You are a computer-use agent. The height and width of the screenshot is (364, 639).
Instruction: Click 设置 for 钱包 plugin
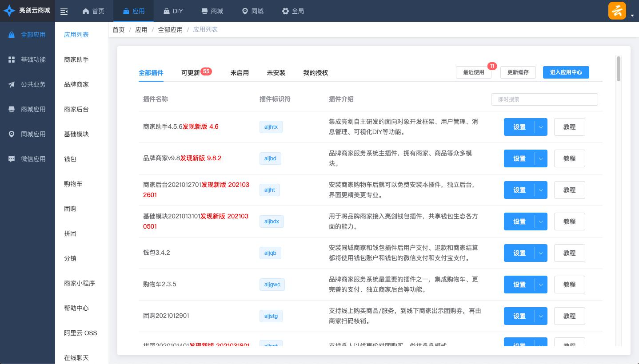[519, 253]
